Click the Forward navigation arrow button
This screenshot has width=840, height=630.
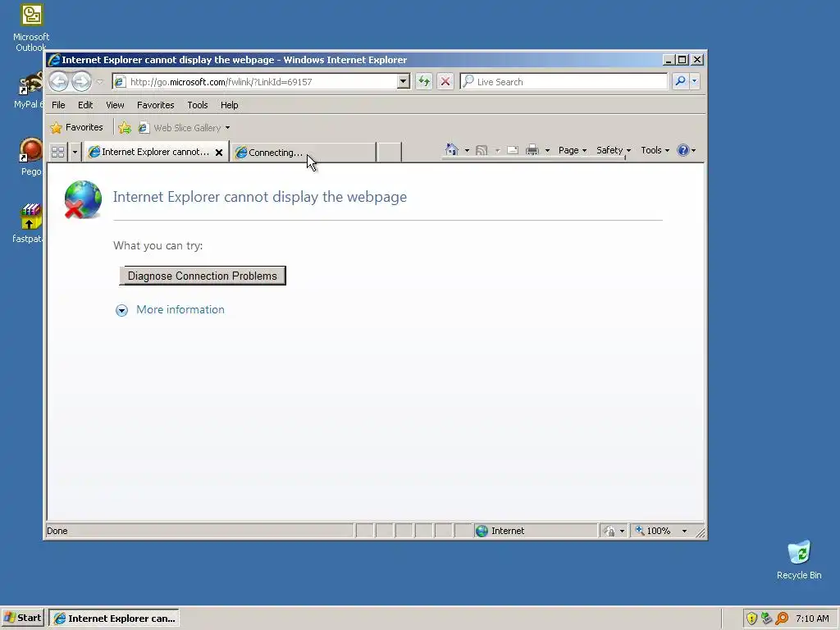(81, 81)
